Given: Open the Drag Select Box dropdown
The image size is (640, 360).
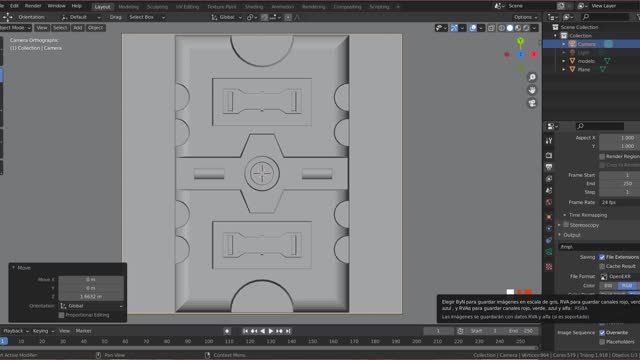Looking at the screenshot, I should pos(147,17).
